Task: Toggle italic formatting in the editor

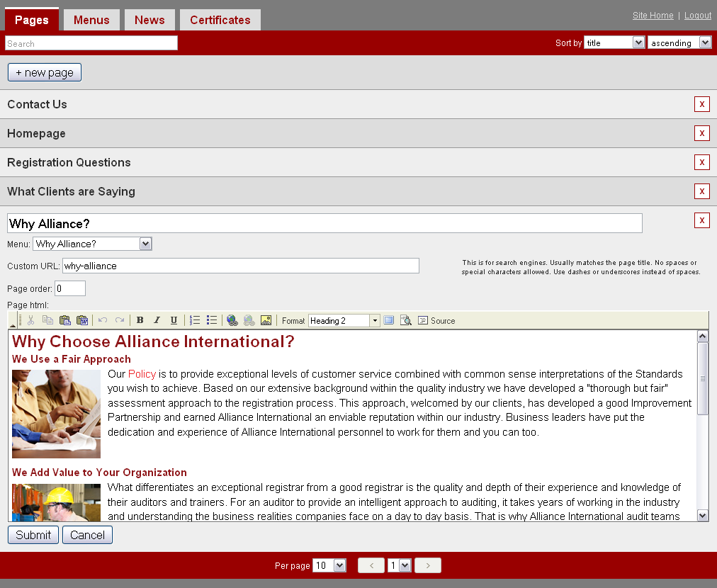Action: tap(157, 320)
